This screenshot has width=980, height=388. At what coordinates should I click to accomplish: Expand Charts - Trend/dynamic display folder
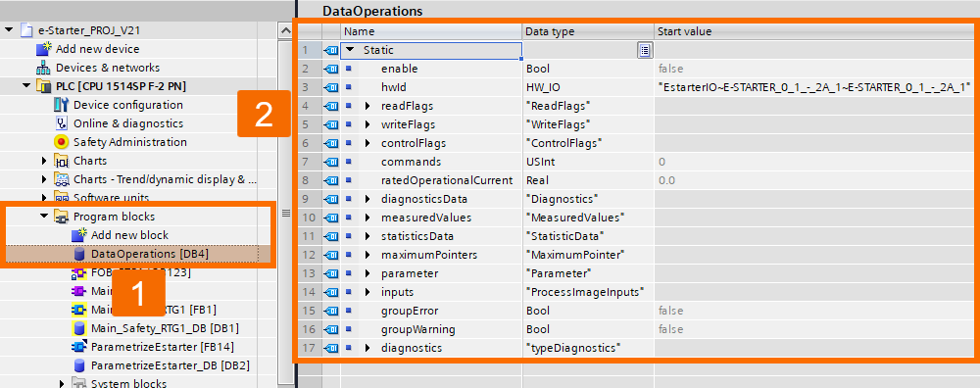point(44,179)
